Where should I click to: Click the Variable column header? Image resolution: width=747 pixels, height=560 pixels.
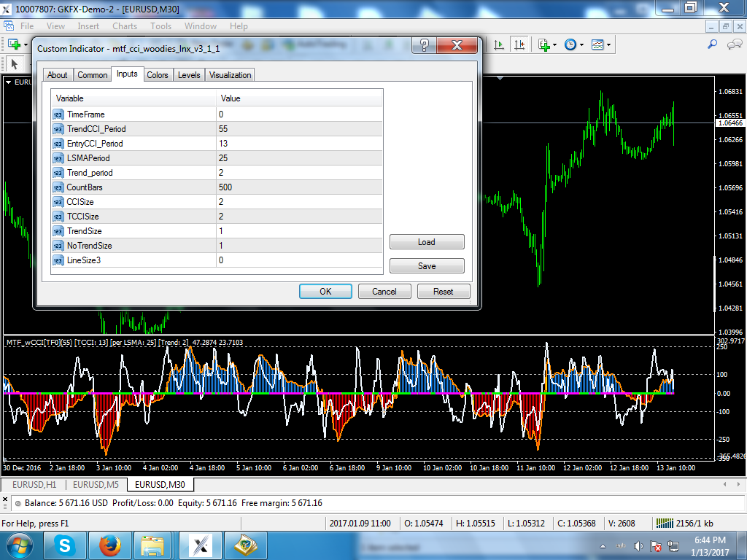coord(134,98)
